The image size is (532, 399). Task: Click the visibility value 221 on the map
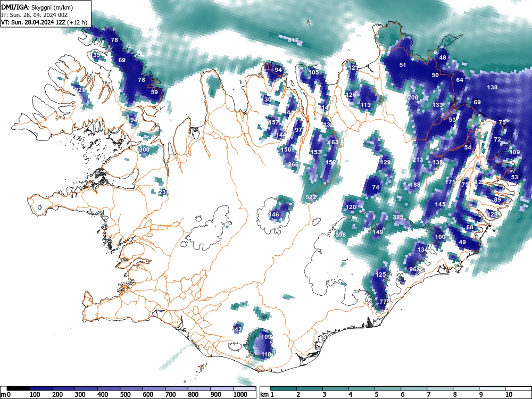click(x=79, y=90)
